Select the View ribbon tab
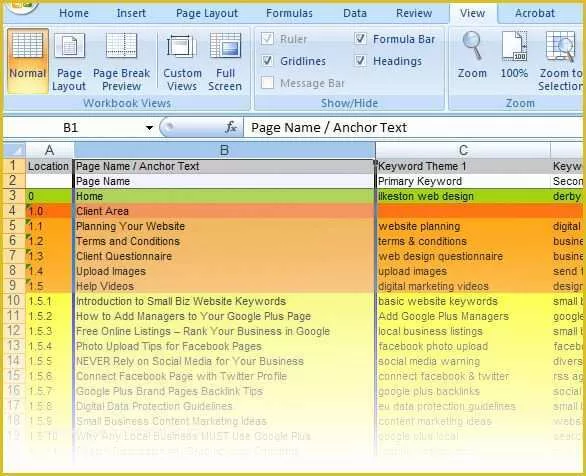Screen dimensions: 586x476 472,13
